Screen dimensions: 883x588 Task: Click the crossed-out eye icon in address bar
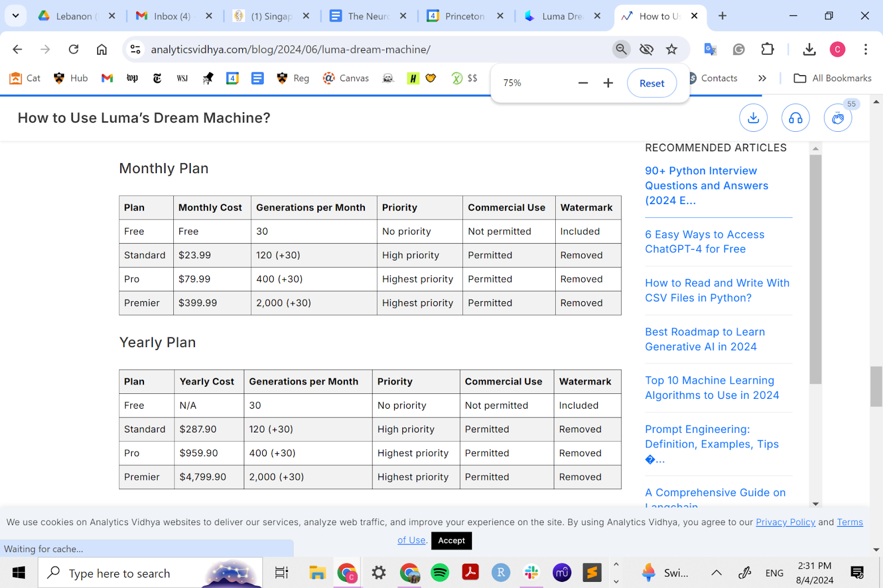point(646,50)
